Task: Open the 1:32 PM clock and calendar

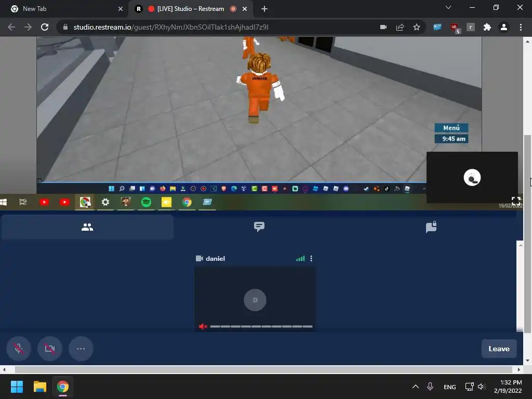Action: [508, 387]
